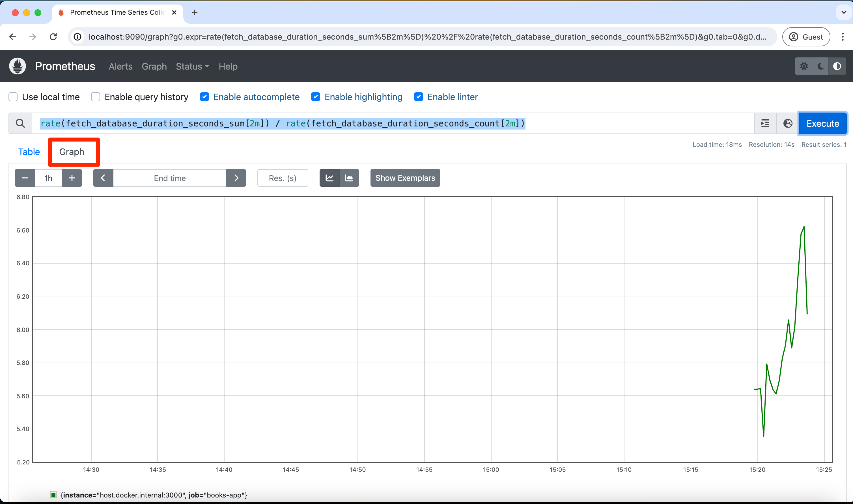Viewport: 853px width, 504px height.
Task: Move end time forward with right chevron
Action: (x=236, y=178)
